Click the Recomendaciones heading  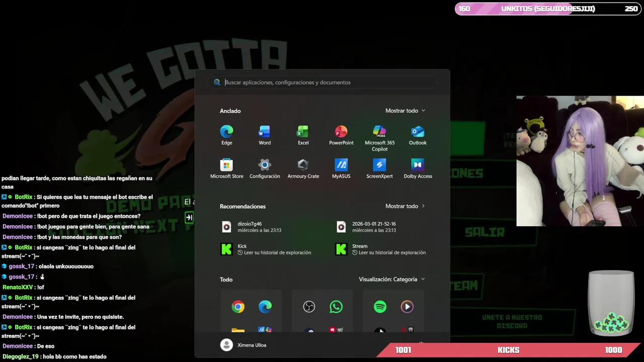[x=243, y=206]
